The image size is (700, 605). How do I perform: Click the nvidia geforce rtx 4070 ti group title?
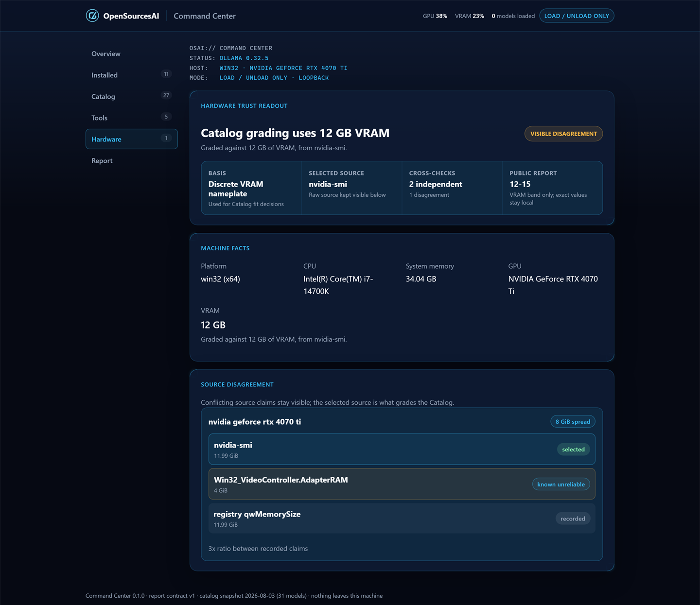pos(255,422)
